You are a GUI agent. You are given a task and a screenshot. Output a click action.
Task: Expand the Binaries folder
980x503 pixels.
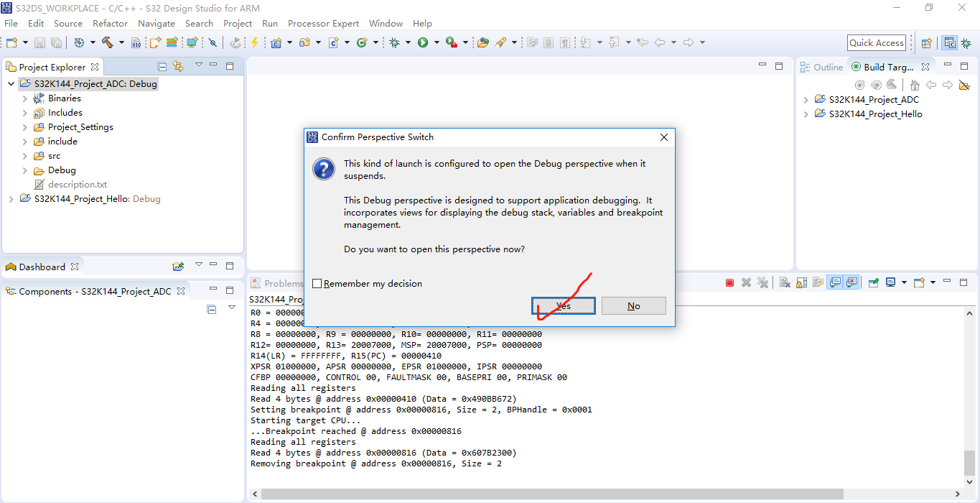coord(24,98)
